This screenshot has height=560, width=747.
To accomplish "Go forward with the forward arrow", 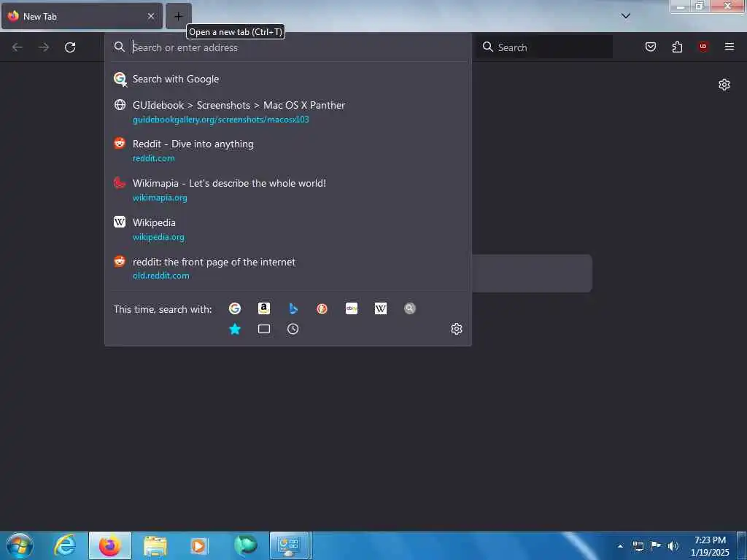I will (x=44, y=47).
